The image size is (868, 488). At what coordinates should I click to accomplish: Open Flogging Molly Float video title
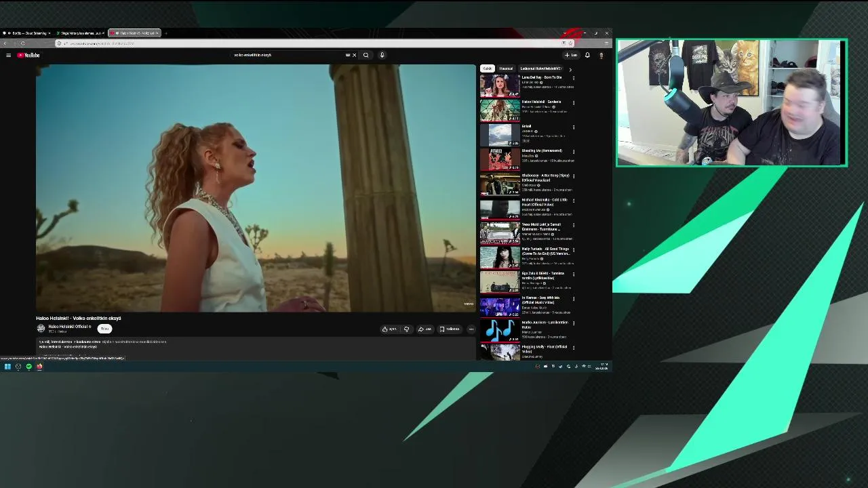click(x=545, y=349)
